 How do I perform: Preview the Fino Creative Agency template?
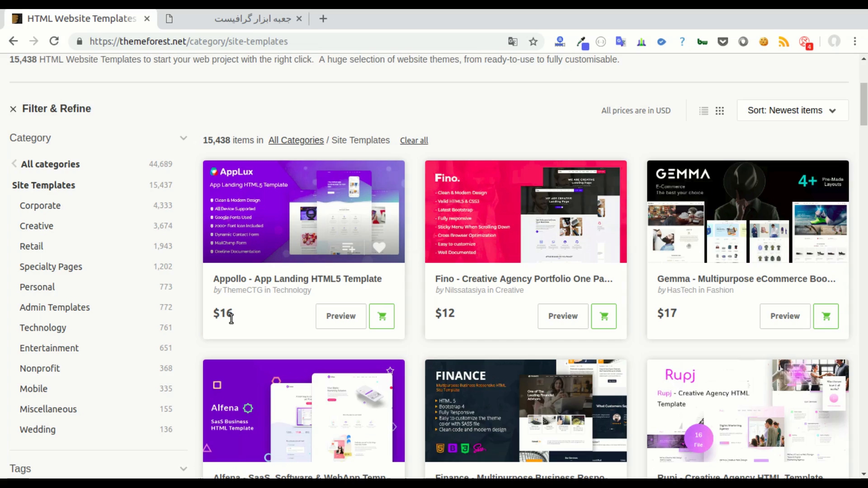click(563, 316)
